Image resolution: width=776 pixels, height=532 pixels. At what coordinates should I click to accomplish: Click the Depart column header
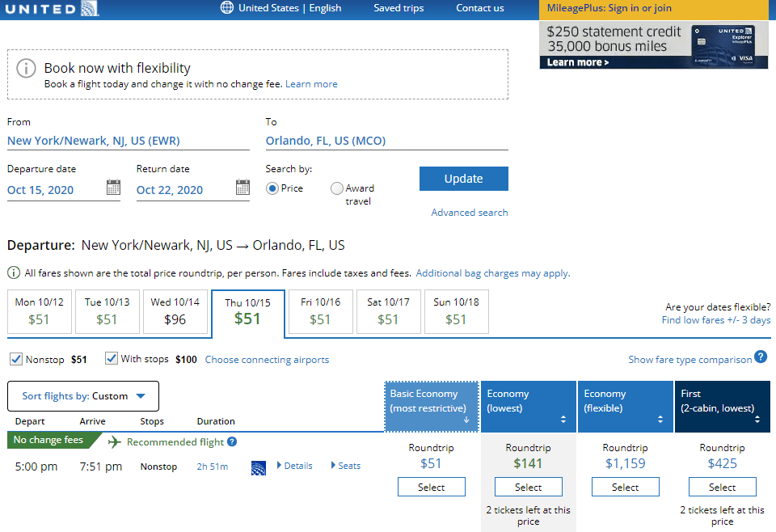point(30,421)
